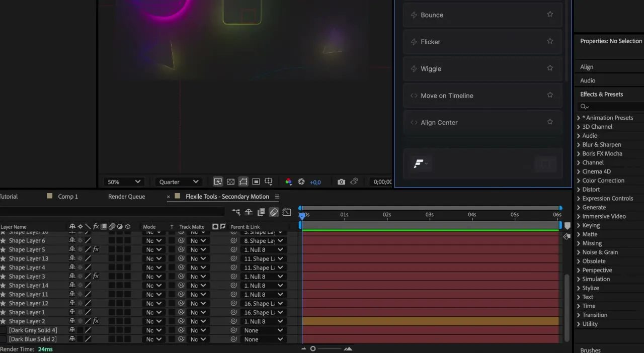644x353 pixels.
Task: Click the timeline zoom slider handle
Action: coord(313,348)
